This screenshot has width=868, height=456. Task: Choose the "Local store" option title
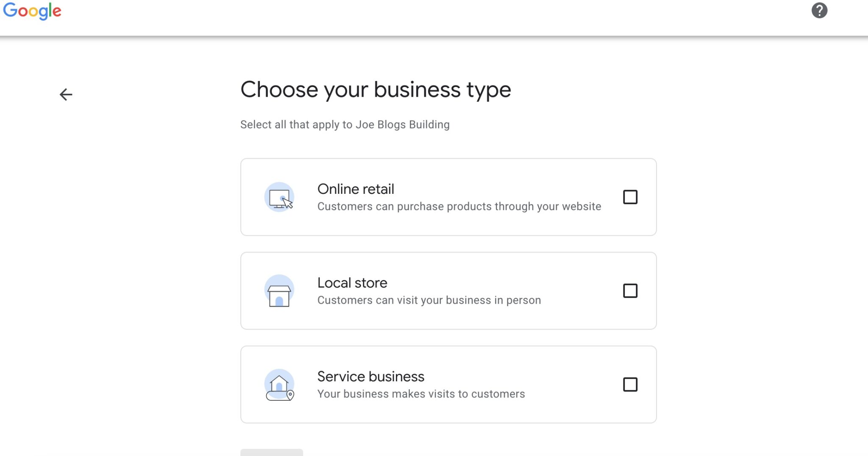click(x=352, y=283)
